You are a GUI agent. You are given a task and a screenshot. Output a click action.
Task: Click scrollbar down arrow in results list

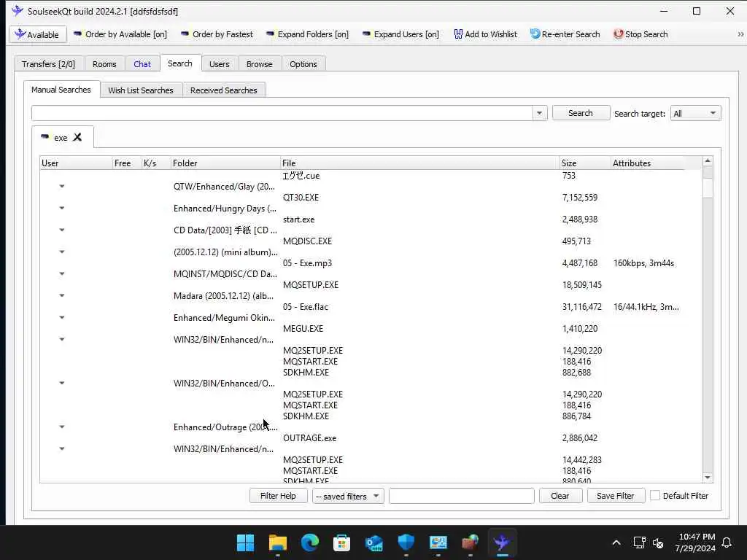(x=708, y=478)
